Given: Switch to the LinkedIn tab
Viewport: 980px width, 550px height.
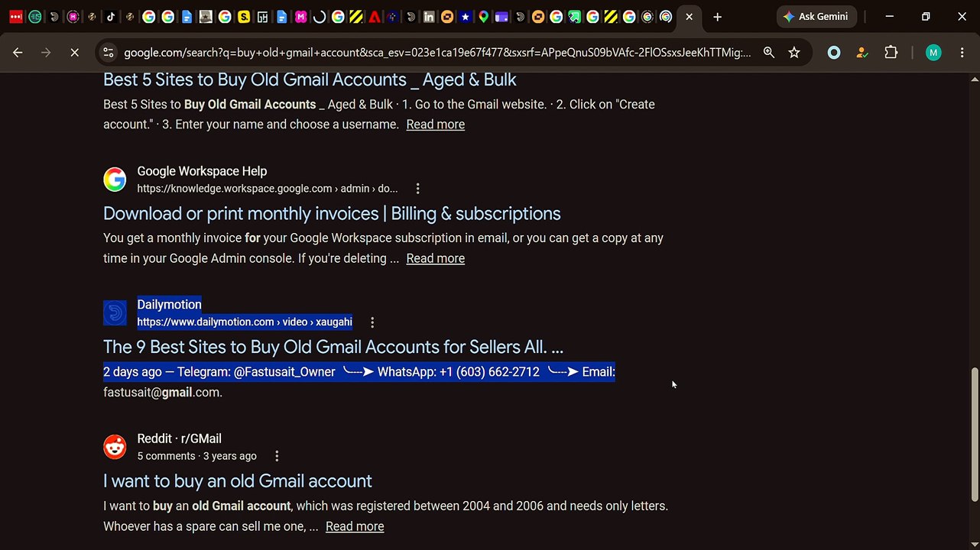Looking at the screenshot, I should point(429,17).
